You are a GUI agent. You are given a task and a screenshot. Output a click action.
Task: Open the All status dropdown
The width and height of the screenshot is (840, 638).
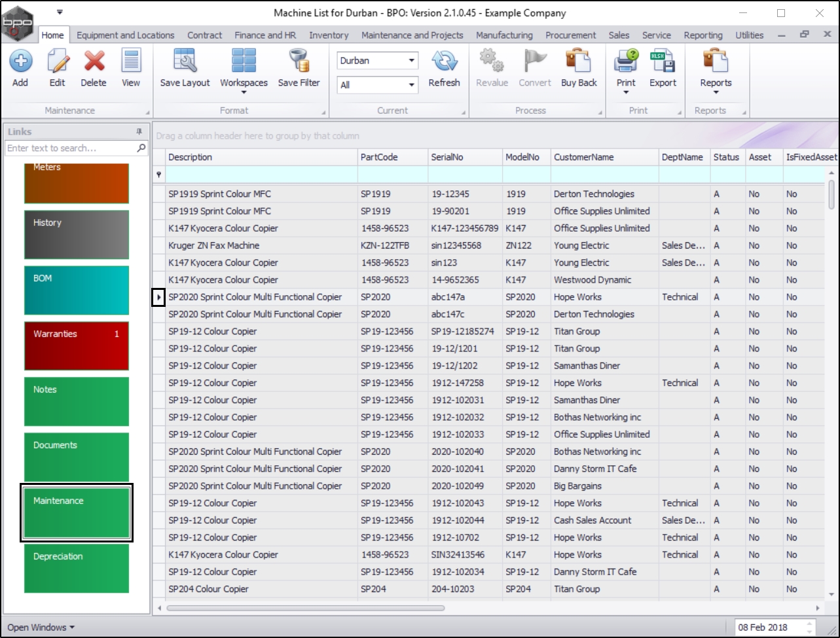click(x=412, y=84)
